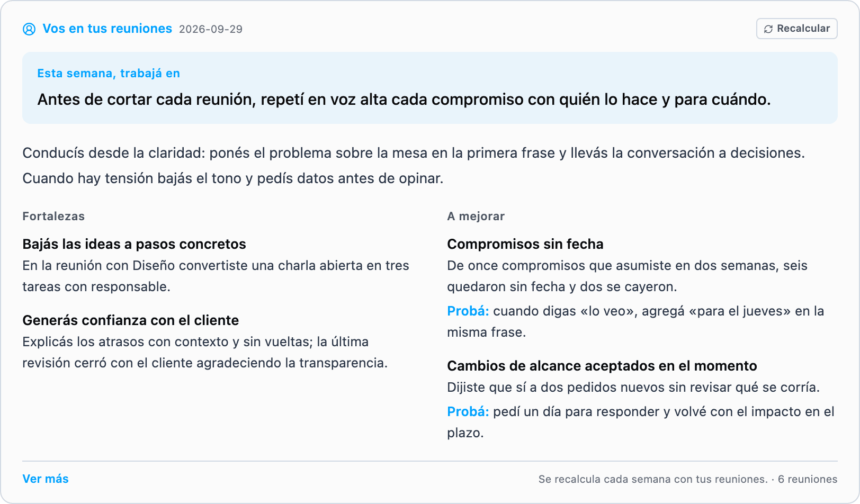
Task: Click the profile icon beside the title
Action: pyautogui.click(x=29, y=29)
